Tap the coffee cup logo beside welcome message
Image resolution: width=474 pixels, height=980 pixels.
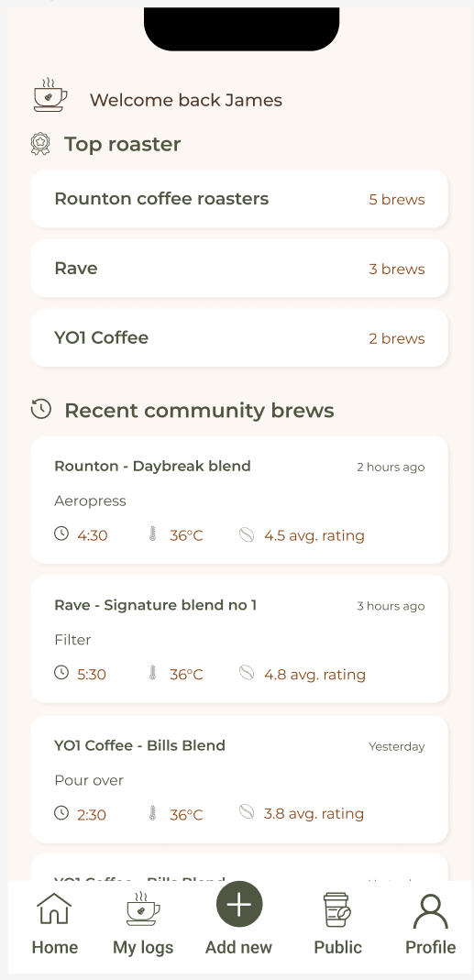point(50,95)
